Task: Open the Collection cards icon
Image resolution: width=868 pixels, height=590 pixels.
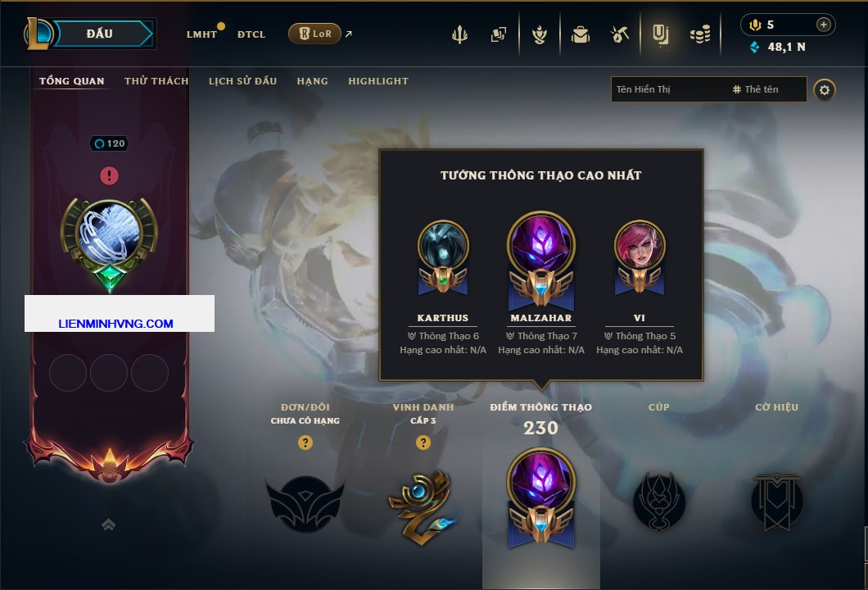Action: coord(499,34)
